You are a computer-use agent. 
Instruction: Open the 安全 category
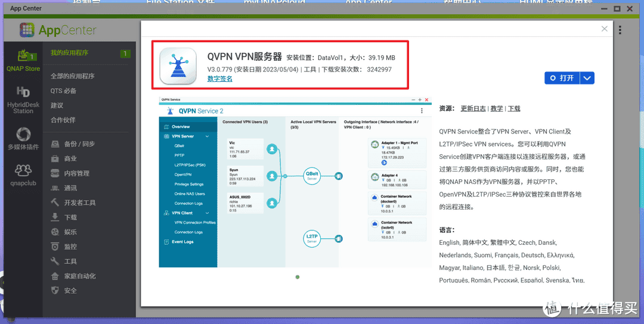click(x=64, y=291)
